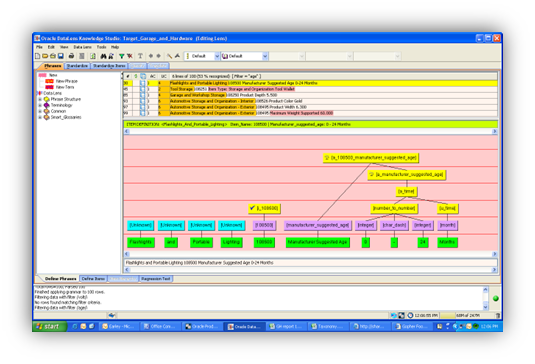The width and height of the screenshot is (535, 364).
Task: Switch to the Phrases tab
Action: click(x=53, y=65)
